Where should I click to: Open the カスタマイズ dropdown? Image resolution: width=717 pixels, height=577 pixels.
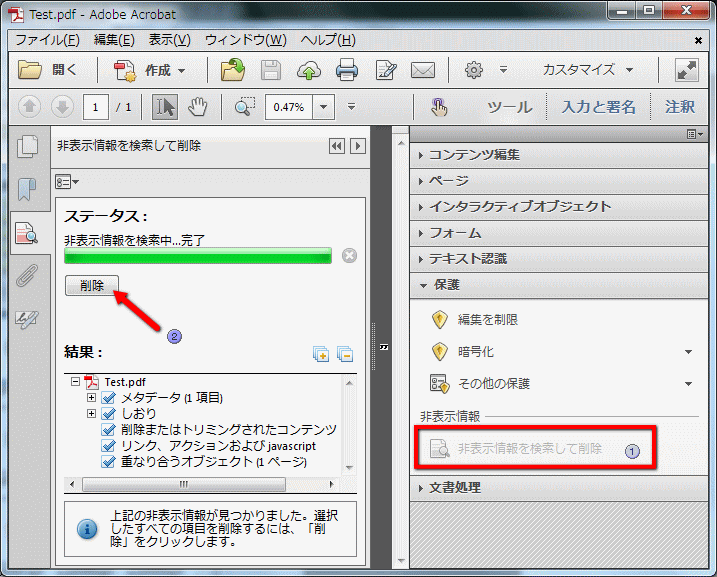587,70
